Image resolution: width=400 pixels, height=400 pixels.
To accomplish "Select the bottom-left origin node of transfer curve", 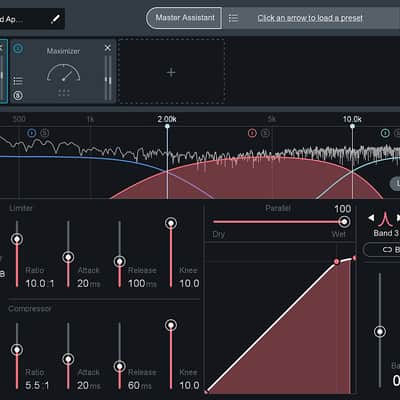I will [x=206, y=392].
